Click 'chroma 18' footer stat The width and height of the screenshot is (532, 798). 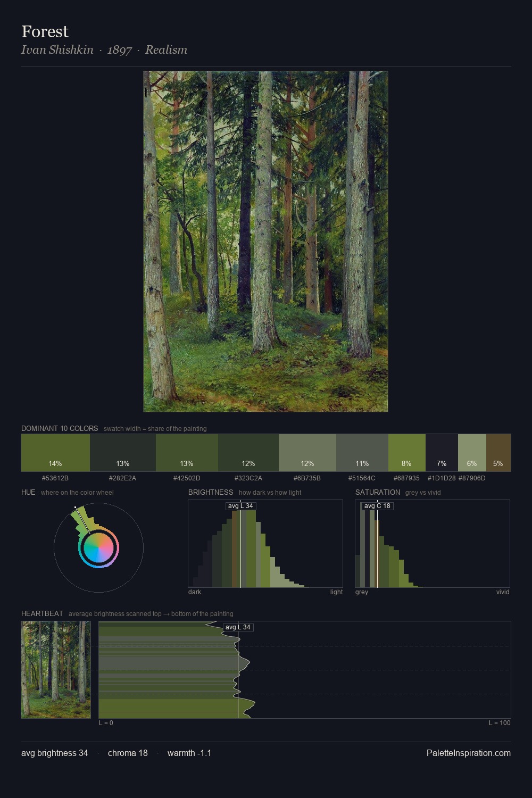pos(128,753)
